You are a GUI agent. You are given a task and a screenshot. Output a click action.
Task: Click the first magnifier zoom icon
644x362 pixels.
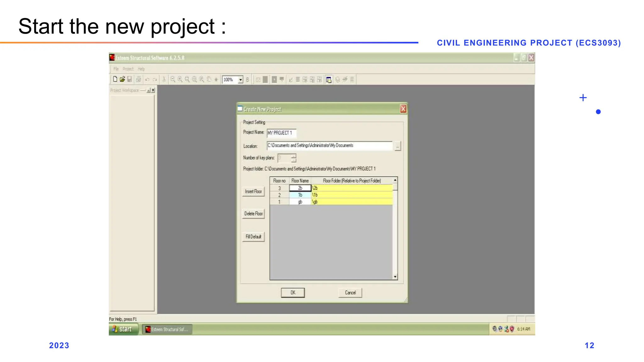point(173,80)
